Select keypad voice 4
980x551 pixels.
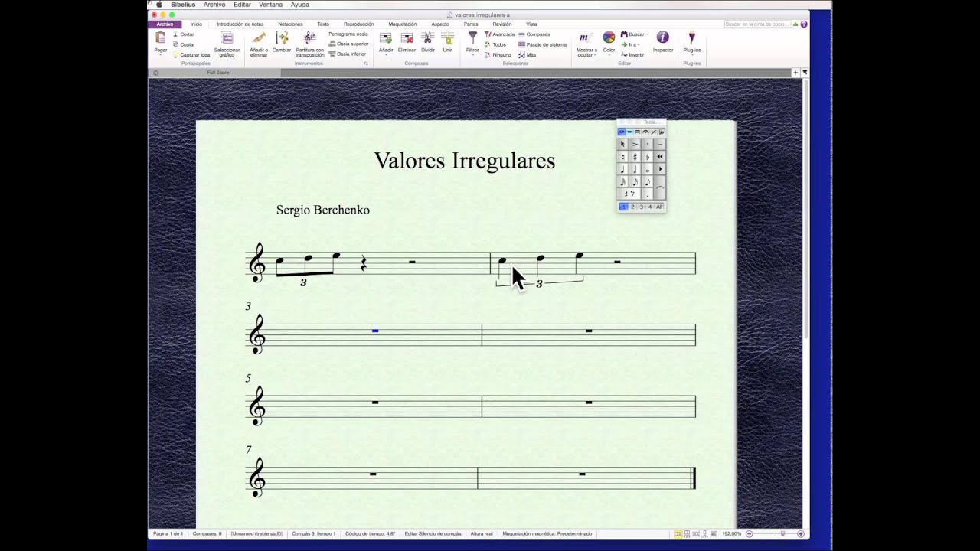coord(650,207)
